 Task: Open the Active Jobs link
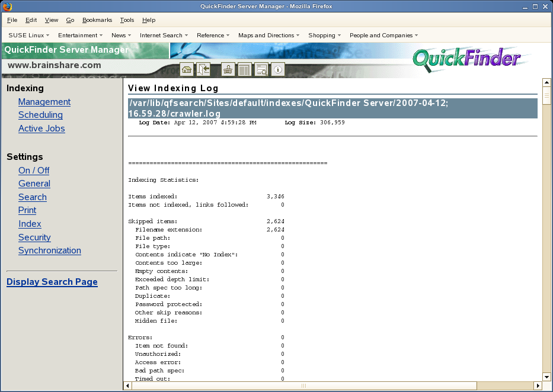point(41,128)
